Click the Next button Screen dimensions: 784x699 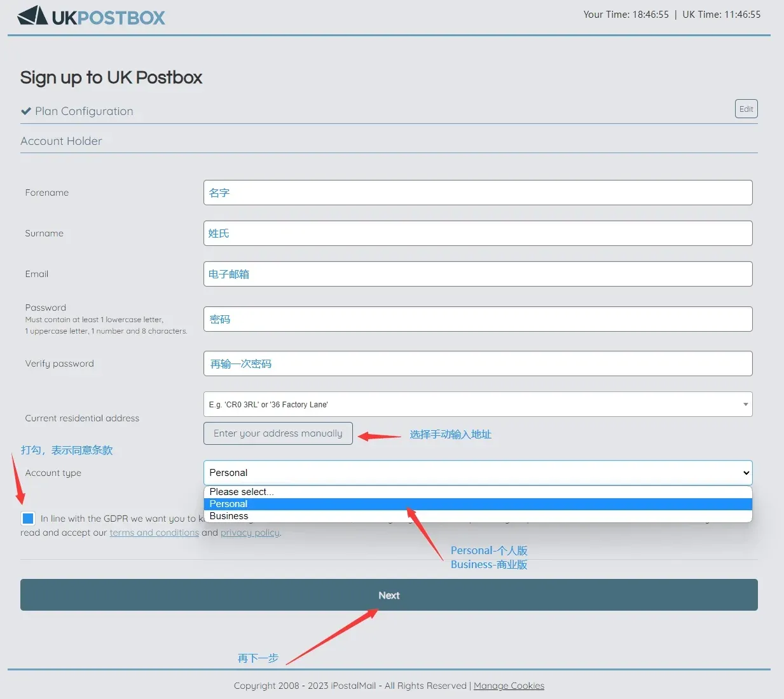389,595
